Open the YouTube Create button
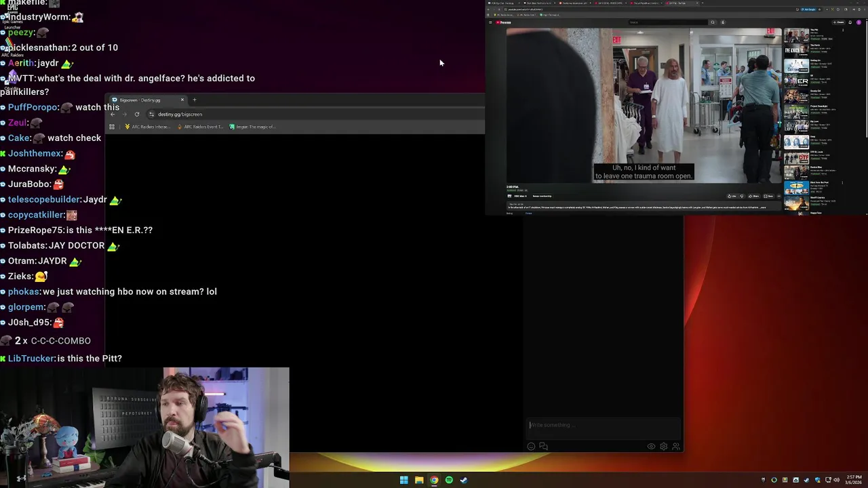The image size is (868, 488). [840, 22]
